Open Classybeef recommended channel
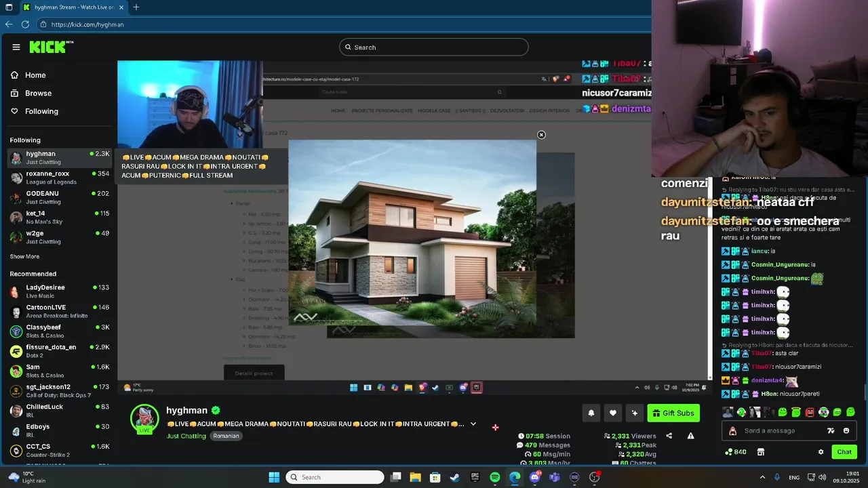Viewport: 868px width, 488px height. coord(60,331)
